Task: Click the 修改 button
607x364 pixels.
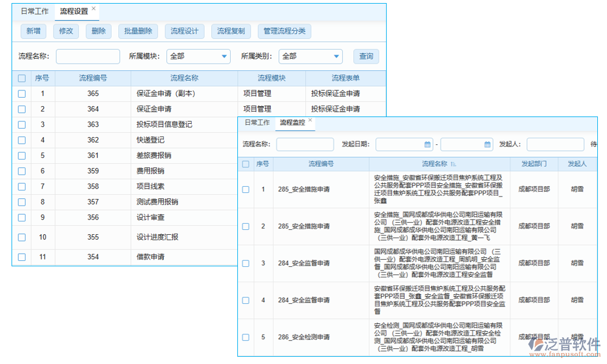Action: (66, 31)
